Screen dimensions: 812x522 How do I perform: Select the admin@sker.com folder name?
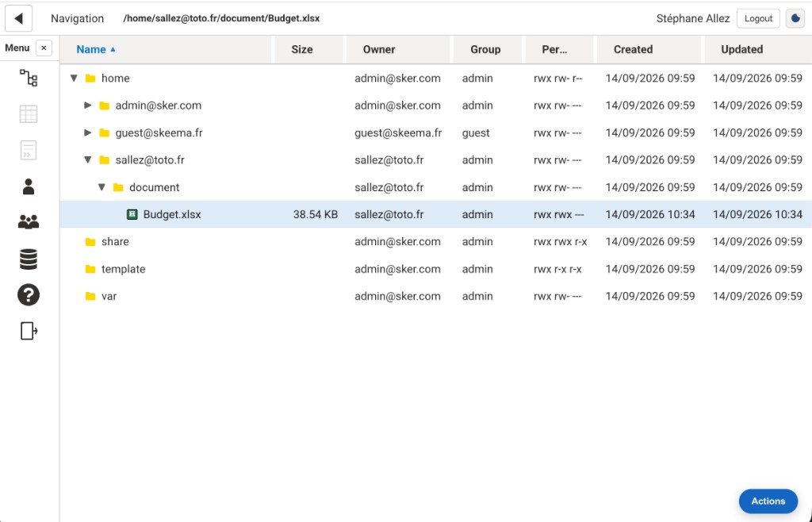pyautogui.click(x=159, y=106)
